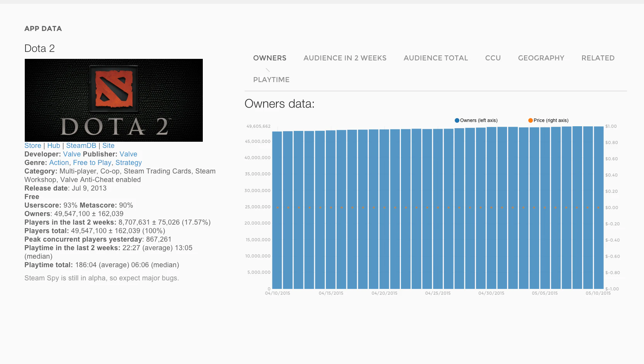Click the 25,000,000 left axis label
The image size is (644, 364).
click(x=258, y=207)
